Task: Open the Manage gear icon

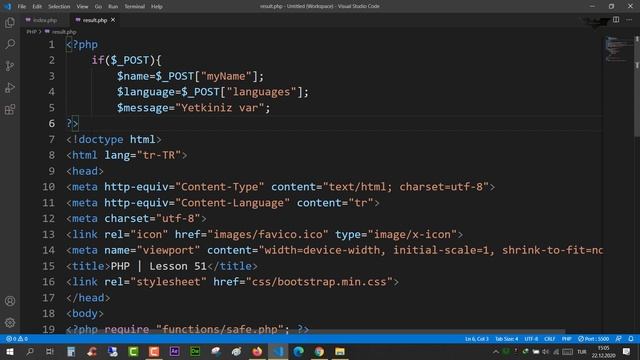Action: 10,323
